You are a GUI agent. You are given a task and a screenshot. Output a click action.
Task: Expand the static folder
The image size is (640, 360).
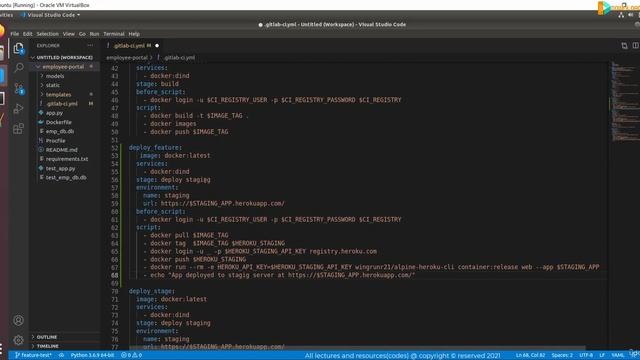53,85
